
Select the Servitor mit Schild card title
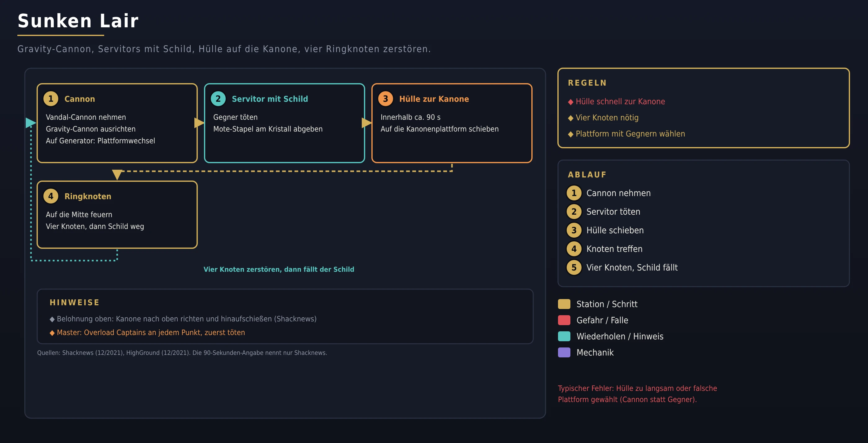coord(270,99)
